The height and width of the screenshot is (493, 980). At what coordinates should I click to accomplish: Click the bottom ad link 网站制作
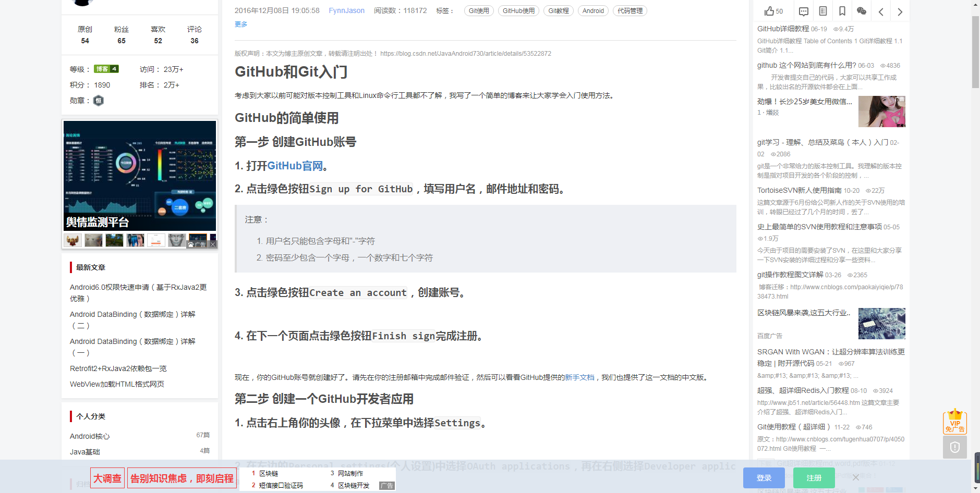tap(350, 473)
